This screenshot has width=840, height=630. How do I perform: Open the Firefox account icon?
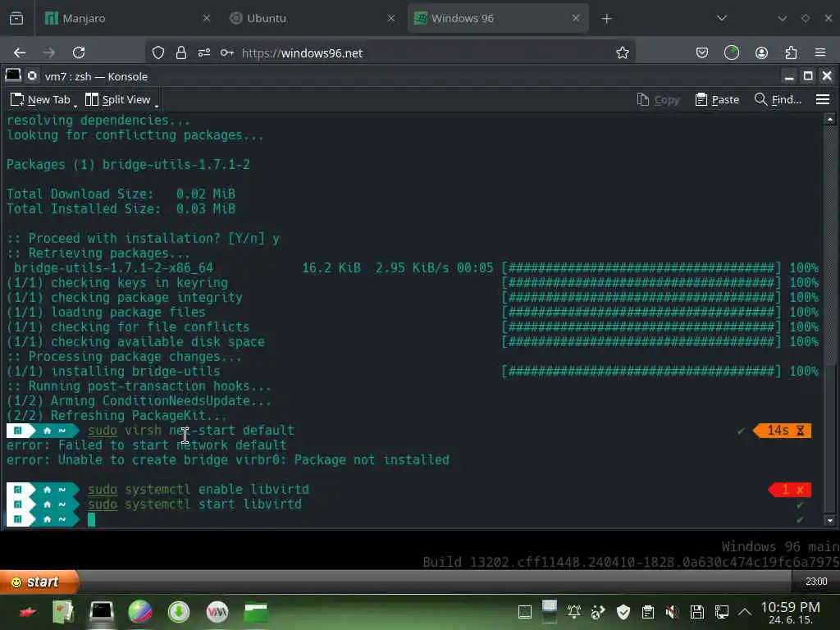pyautogui.click(x=761, y=52)
